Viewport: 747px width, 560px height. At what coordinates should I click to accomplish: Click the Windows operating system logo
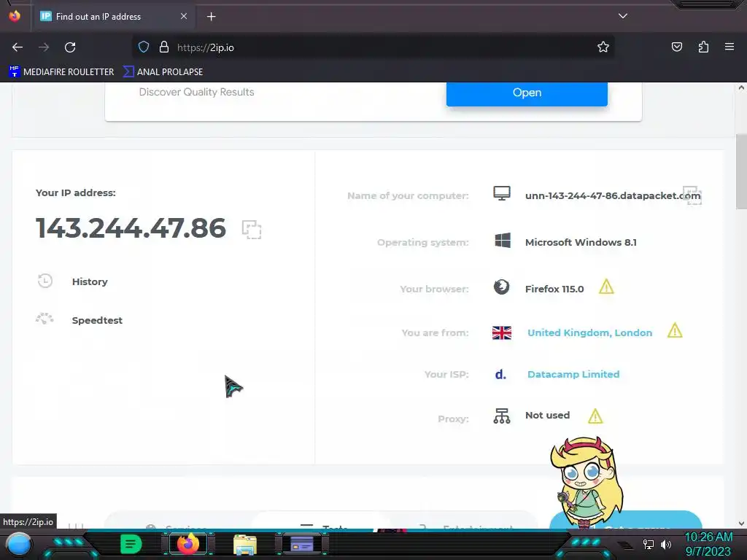(x=502, y=241)
